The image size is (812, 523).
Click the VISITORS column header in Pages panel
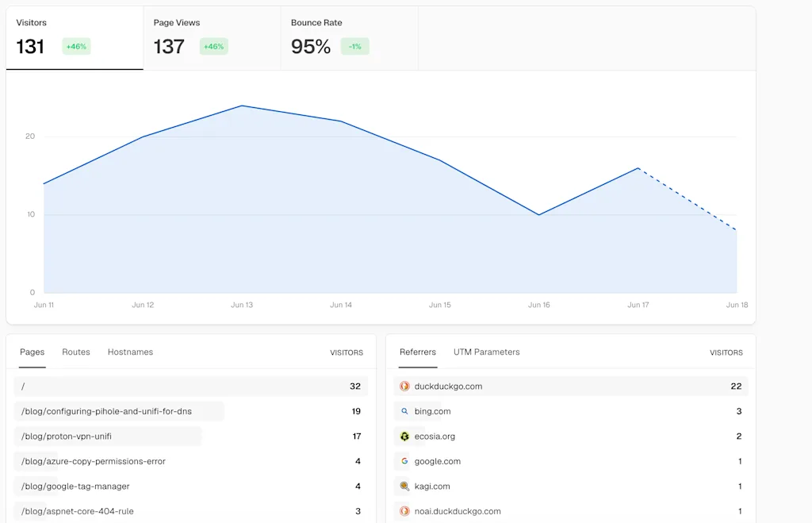[347, 352]
